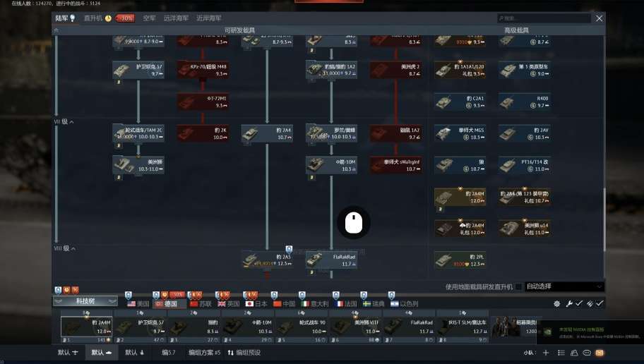Click the wrench auto-repair icon
The height and width of the screenshot is (364, 644).
point(569,303)
